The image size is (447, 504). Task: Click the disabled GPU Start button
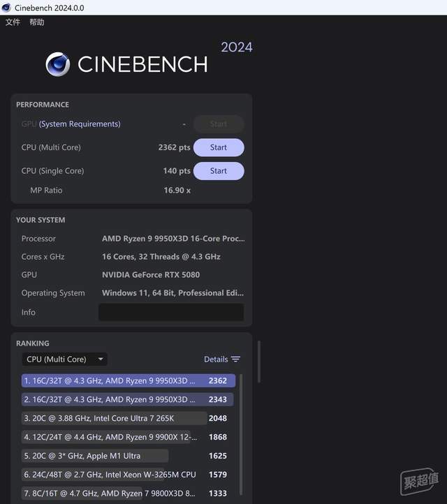click(219, 124)
